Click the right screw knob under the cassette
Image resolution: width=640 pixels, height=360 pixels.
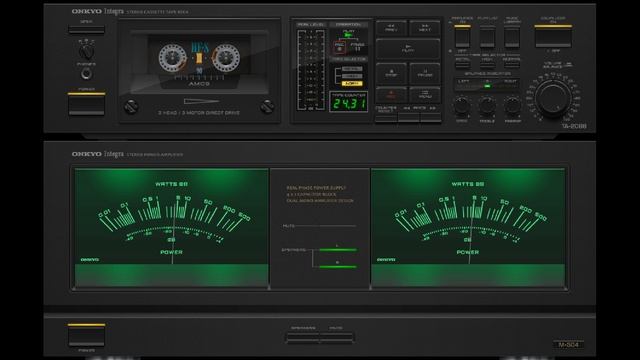click(267, 107)
